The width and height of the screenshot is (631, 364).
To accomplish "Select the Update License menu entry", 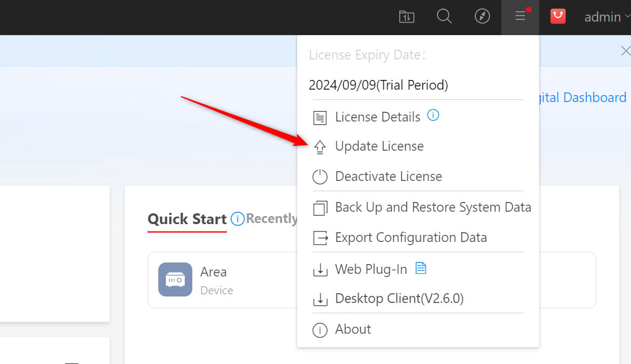I will [x=380, y=146].
